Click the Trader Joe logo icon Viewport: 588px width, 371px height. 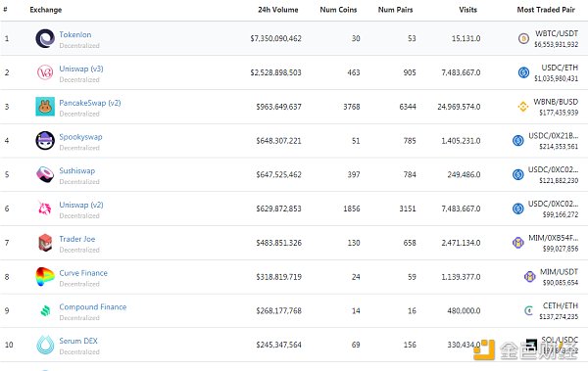[x=45, y=243]
